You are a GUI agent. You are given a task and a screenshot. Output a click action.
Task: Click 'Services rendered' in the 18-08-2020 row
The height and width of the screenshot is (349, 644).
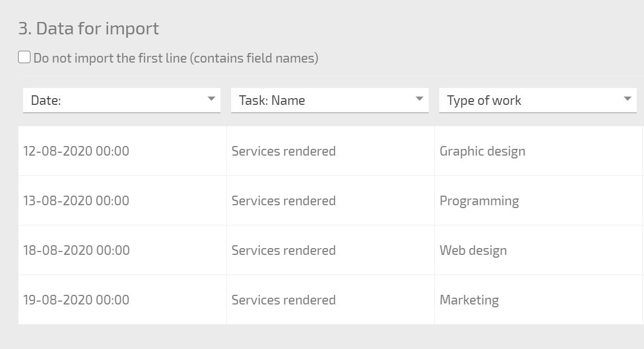click(x=284, y=250)
